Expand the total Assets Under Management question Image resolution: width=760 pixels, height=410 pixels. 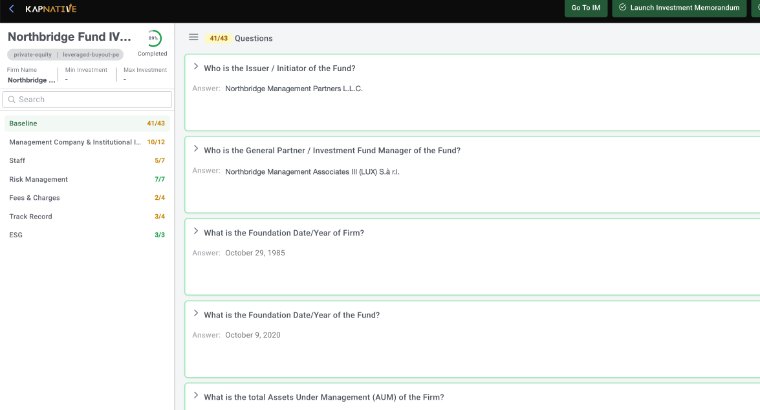tap(196, 395)
